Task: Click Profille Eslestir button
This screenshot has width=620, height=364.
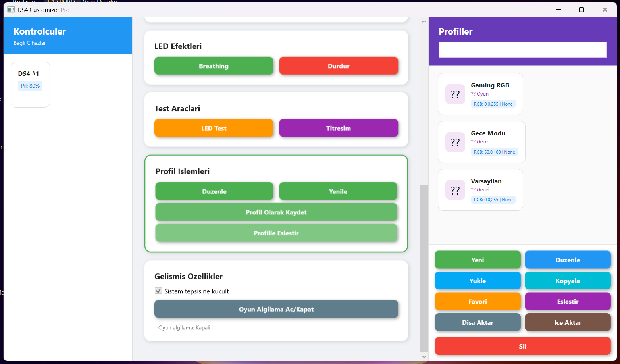Action: pyautogui.click(x=276, y=233)
